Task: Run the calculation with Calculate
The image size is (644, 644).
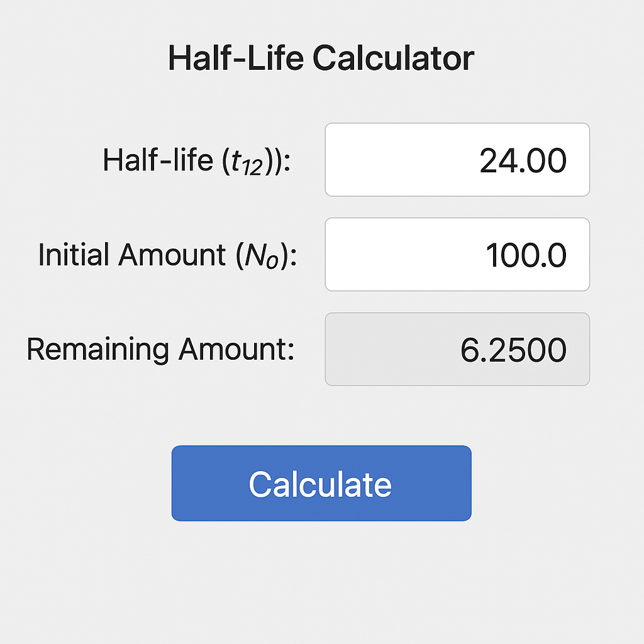Action: (321, 483)
